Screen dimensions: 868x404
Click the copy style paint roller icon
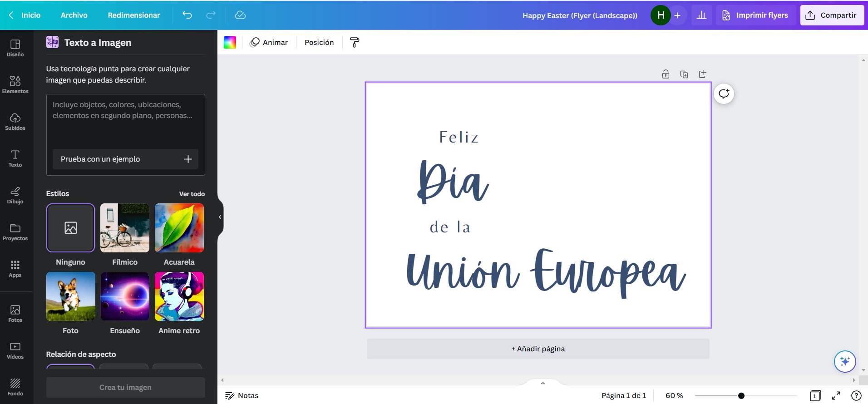(x=355, y=42)
